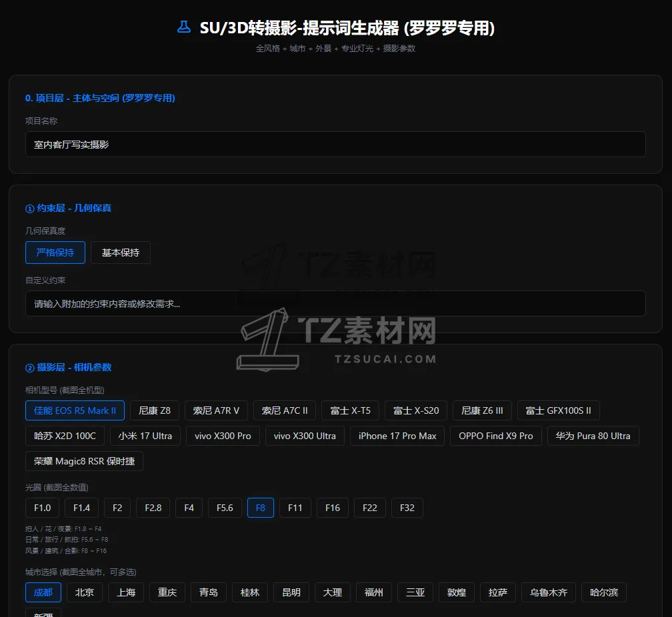
Task: Select city 福州
Action: 374,592
